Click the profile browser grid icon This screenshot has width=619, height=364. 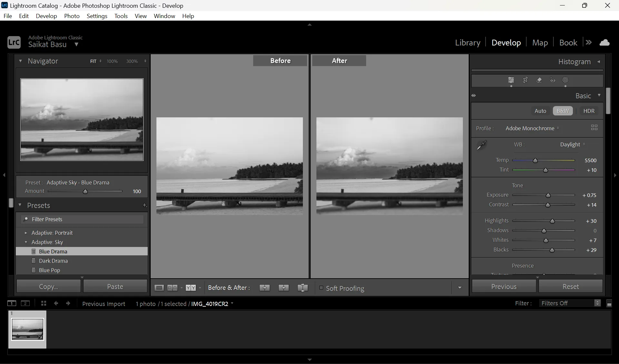tap(594, 128)
